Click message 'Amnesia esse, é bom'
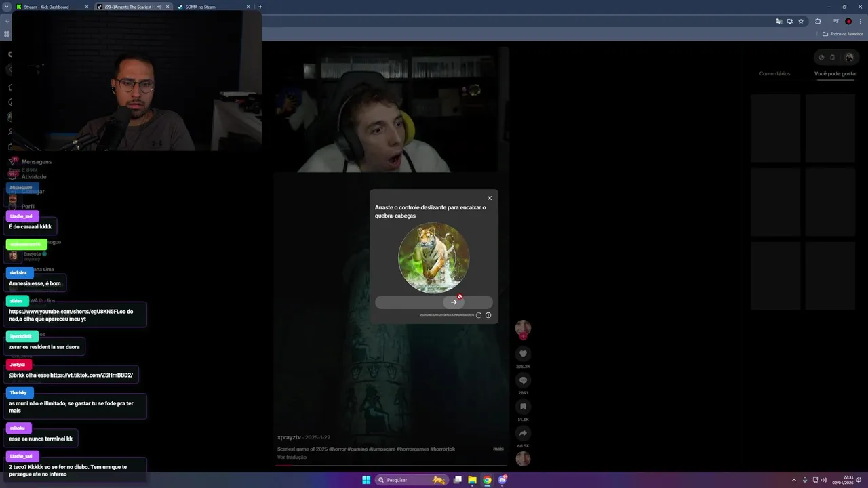This screenshot has height=488, width=868. (x=35, y=283)
